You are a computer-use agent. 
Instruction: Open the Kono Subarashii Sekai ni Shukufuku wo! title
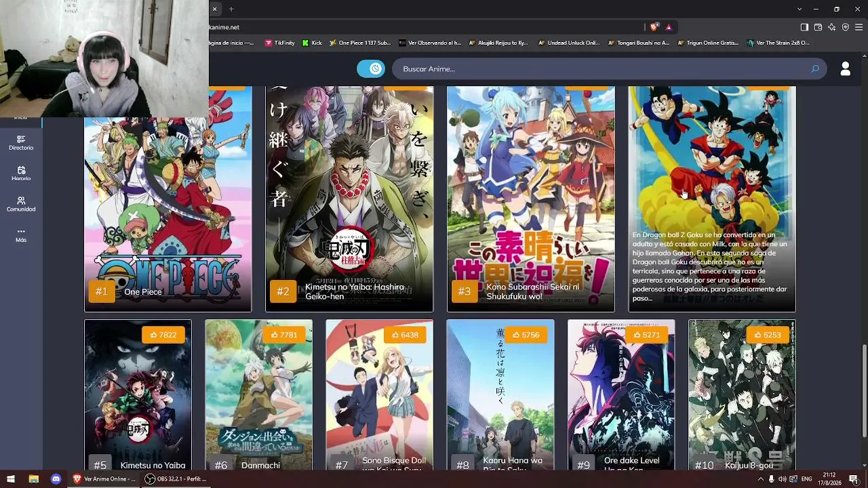click(533, 291)
